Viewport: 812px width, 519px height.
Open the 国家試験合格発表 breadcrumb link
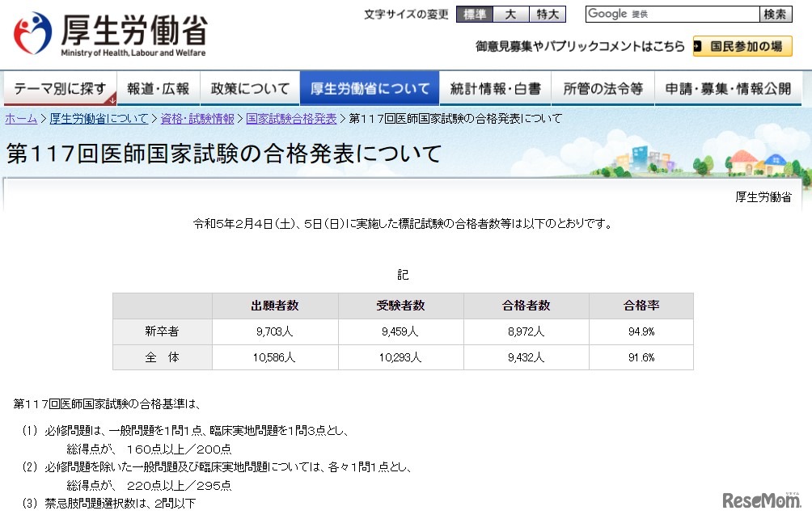click(291, 118)
